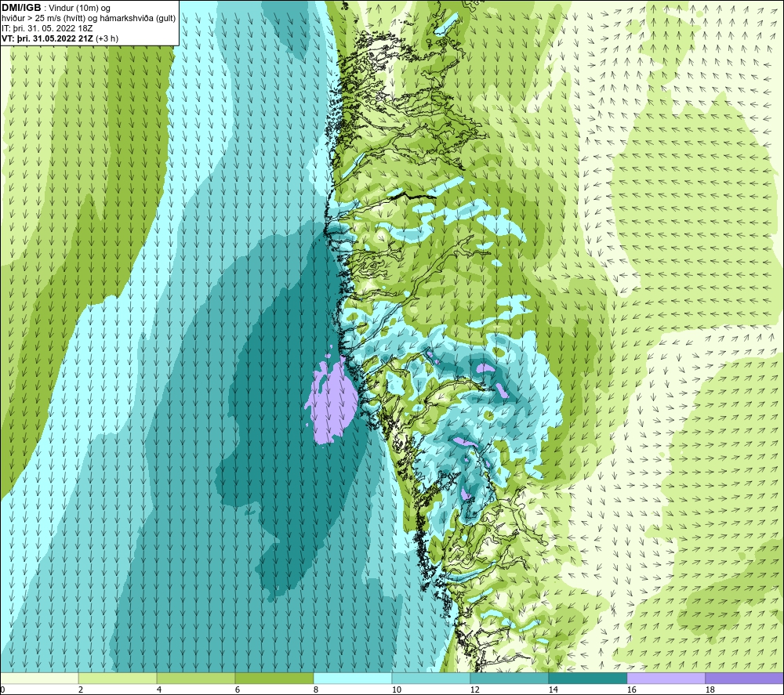784x695 pixels.
Task: Click the '12' label on the wind scale
Action: click(474, 690)
